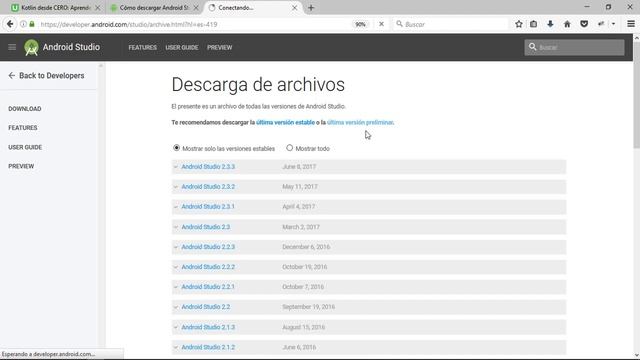This screenshot has height=360, width=640.
Task: Open the downloads arrow icon
Action: (x=550, y=24)
